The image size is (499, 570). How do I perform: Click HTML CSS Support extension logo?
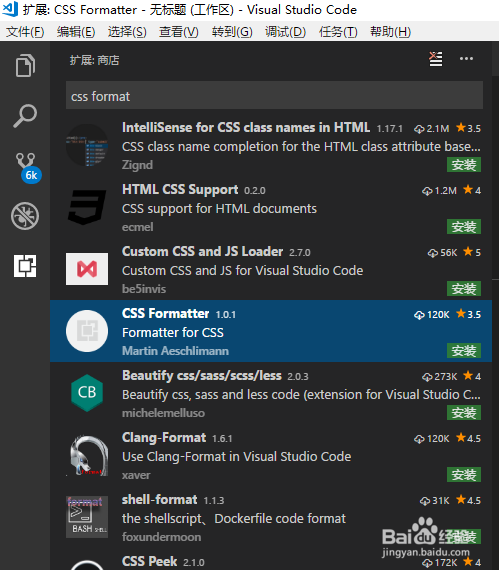click(x=87, y=207)
